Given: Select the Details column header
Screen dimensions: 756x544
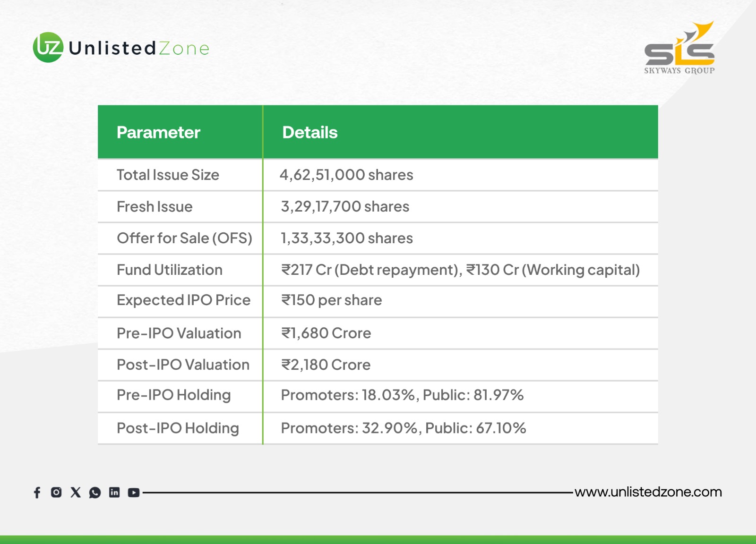Looking at the screenshot, I should click(310, 133).
